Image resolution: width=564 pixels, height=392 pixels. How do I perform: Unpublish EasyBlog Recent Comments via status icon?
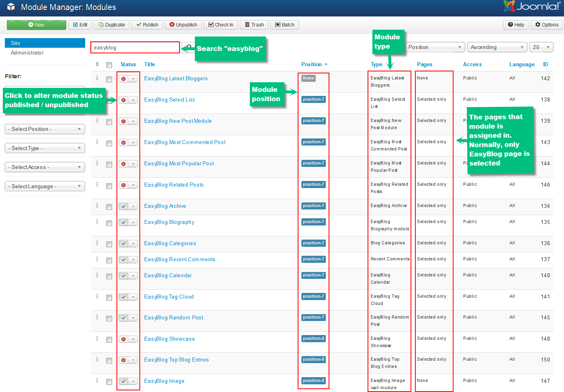coord(123,260)
